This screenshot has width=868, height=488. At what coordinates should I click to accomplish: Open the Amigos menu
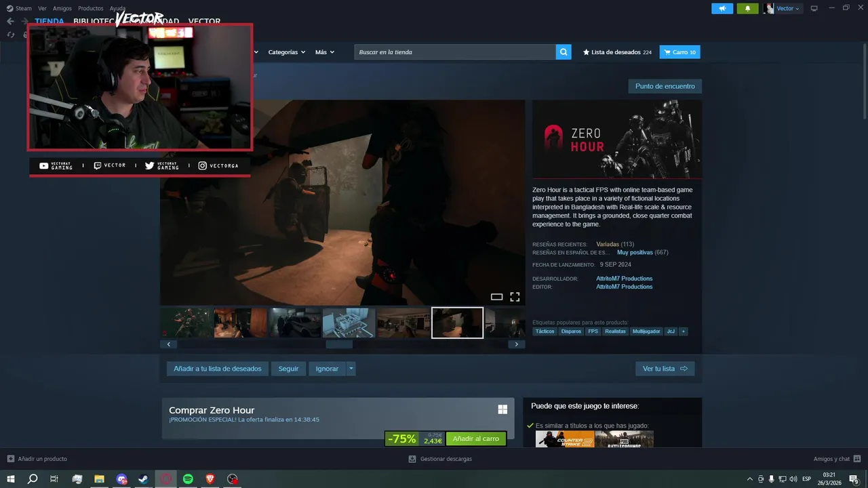tap(62, 8)
